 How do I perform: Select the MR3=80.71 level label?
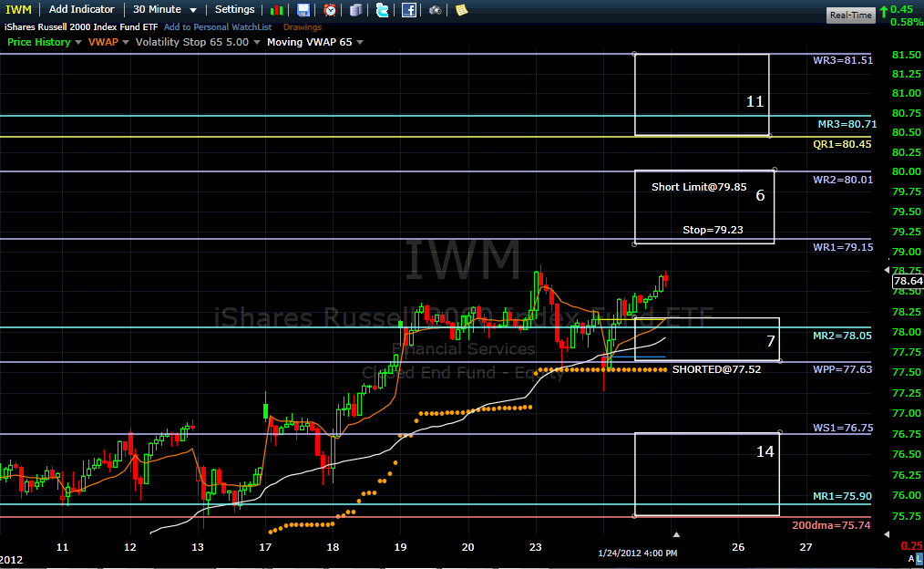[847, 124]
